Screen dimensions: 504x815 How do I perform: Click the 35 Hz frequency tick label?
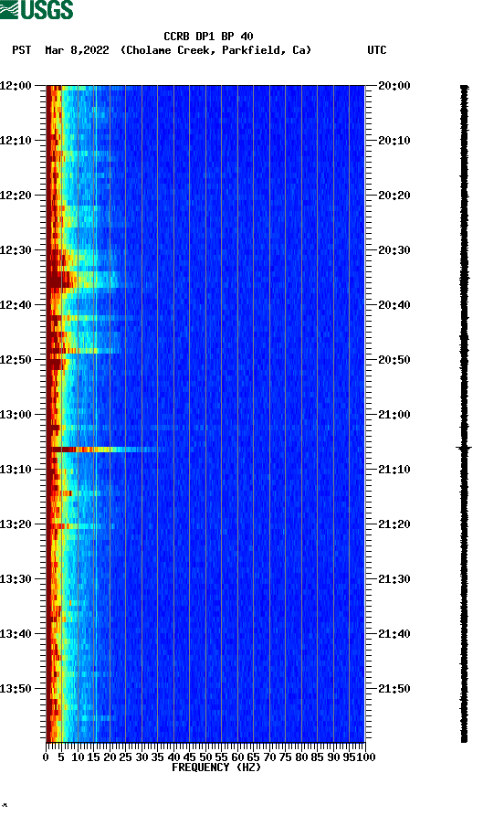[x=157, y=757]
